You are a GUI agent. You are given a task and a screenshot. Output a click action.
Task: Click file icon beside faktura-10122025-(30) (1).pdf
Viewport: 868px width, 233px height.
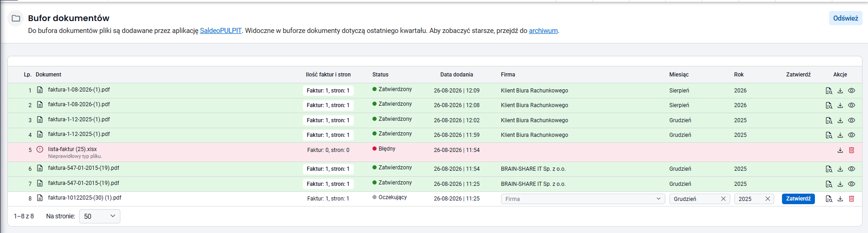[40, 198]
